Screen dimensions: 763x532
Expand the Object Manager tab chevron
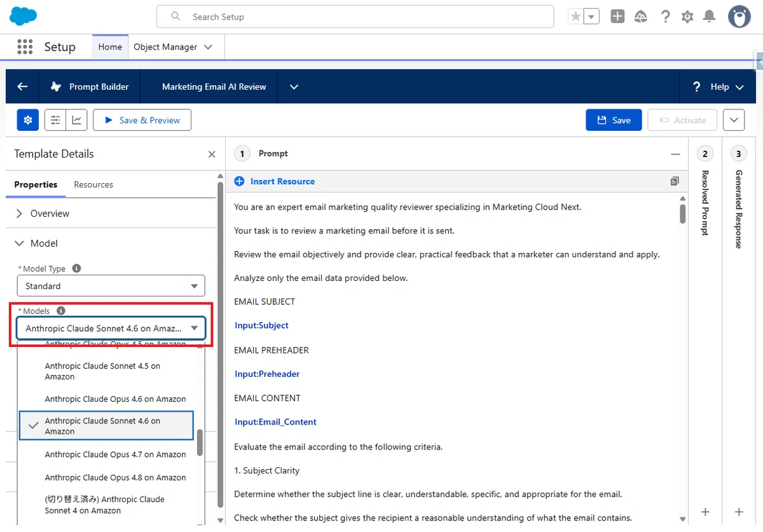pos(208,47)
